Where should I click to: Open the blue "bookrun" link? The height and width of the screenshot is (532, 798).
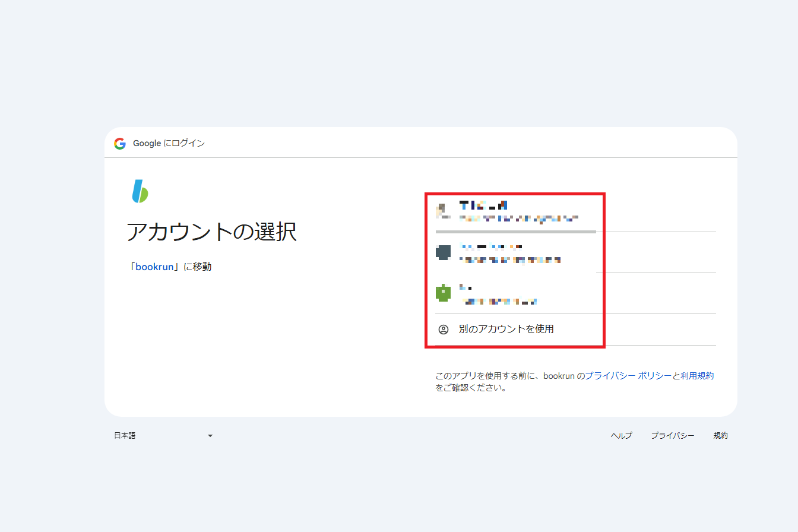coord(155,267)
